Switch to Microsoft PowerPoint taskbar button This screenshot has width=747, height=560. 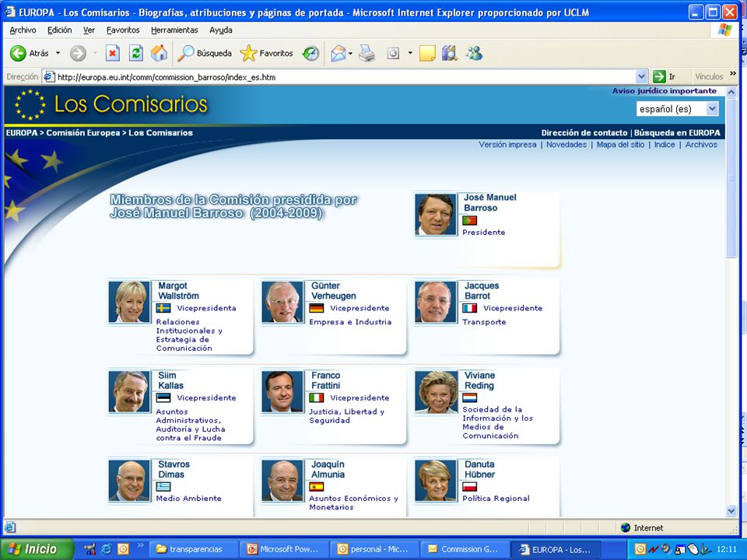[x=283, y=549]
